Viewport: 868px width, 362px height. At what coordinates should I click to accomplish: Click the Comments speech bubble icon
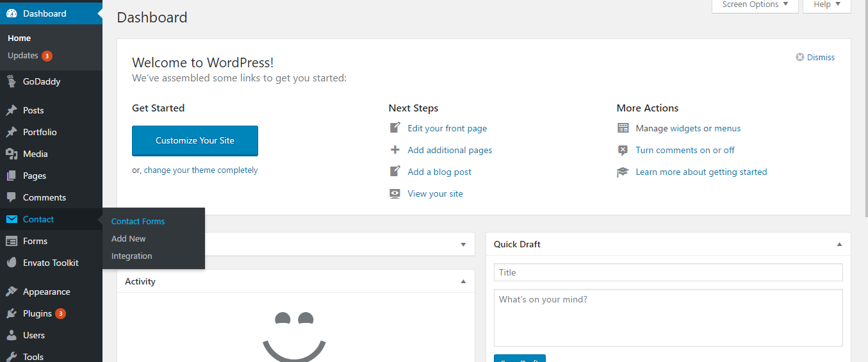pyautogui.click(x=12, y=197)
